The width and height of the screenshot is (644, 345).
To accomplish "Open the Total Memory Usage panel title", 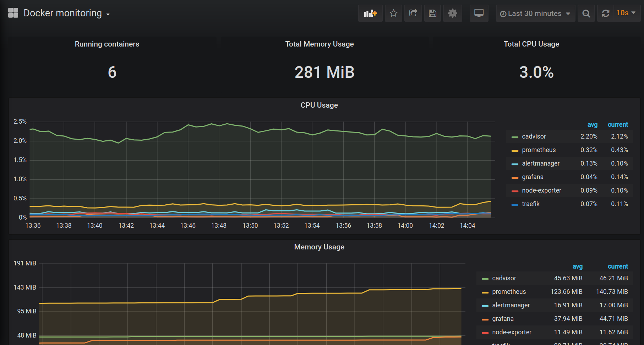I will (x=320, y=44).
